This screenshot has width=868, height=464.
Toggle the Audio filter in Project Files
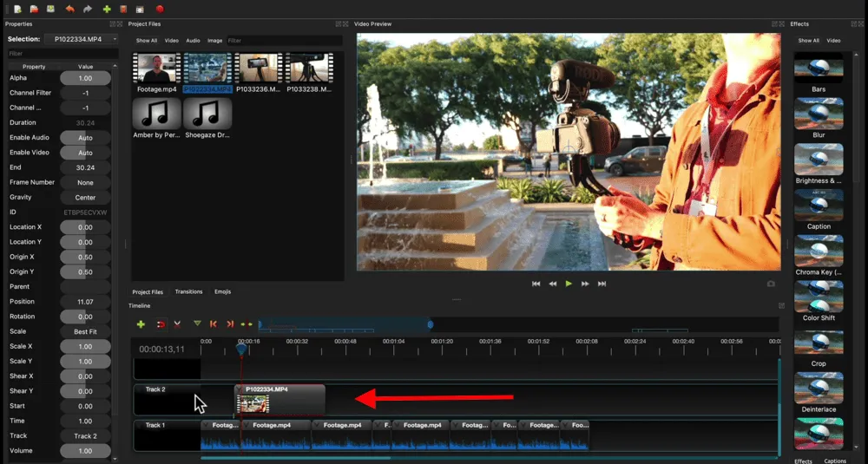193,41
